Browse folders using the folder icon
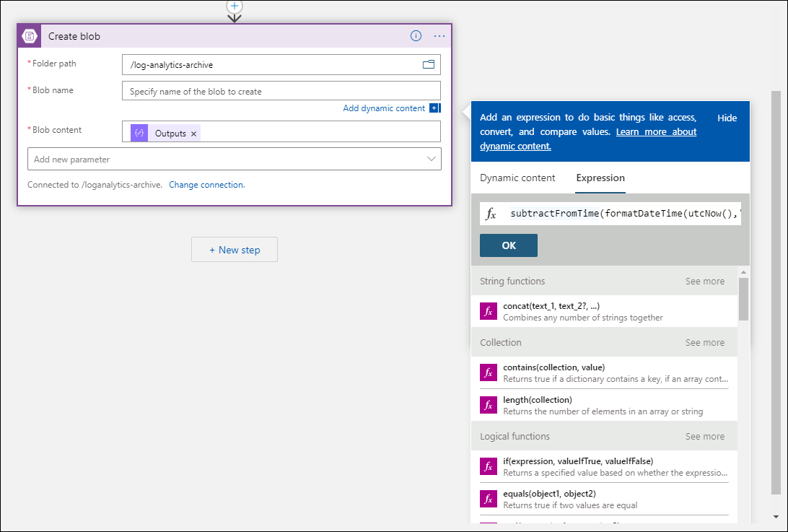 429,64
